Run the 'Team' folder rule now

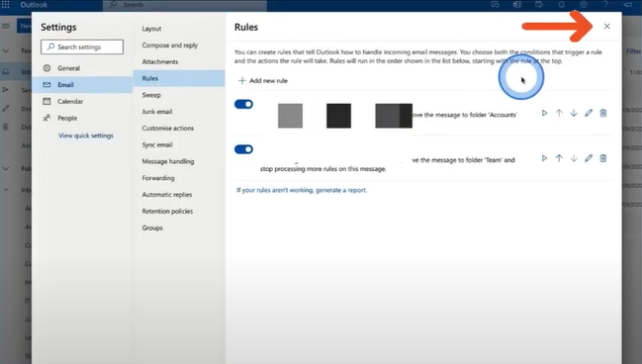tap(544, 158)
